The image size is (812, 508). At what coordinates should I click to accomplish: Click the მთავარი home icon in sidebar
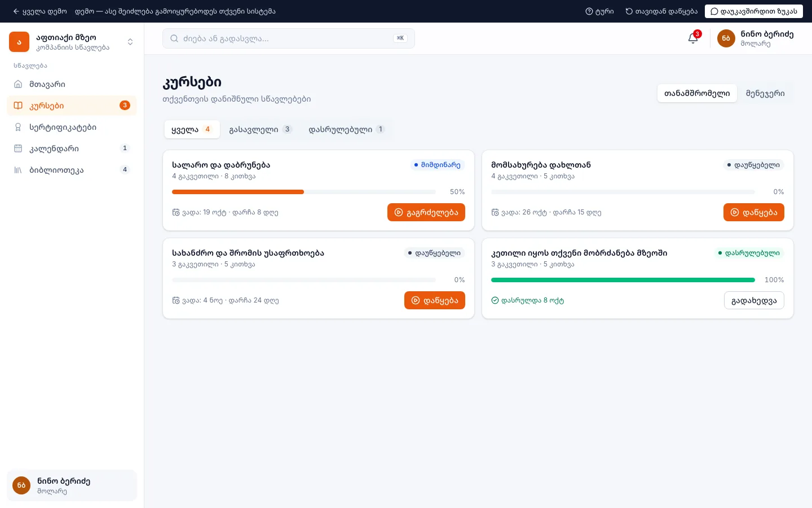point(18,84)
